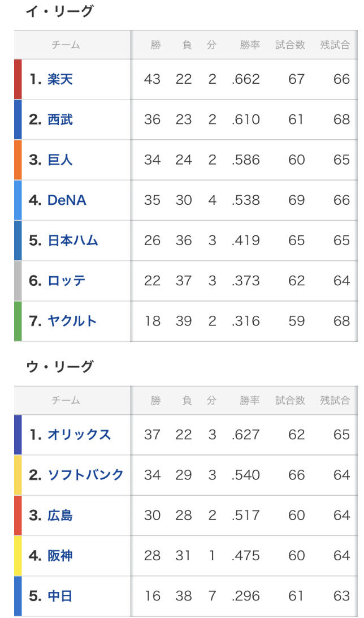
Task: Click the green color bar beside ヤクルト
Action: click(x=18, y=321)
